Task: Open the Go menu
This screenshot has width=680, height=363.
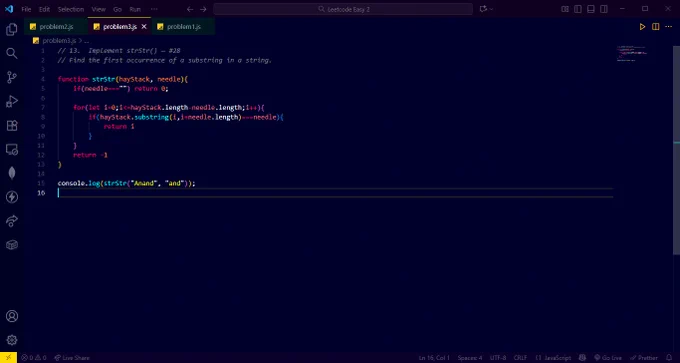Action: click(x=117, y=9)
